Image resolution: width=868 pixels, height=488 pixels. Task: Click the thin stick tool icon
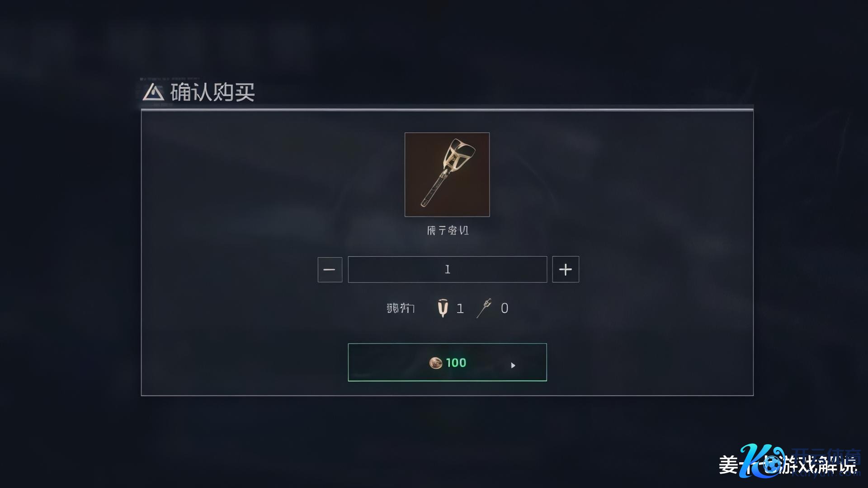484,308
